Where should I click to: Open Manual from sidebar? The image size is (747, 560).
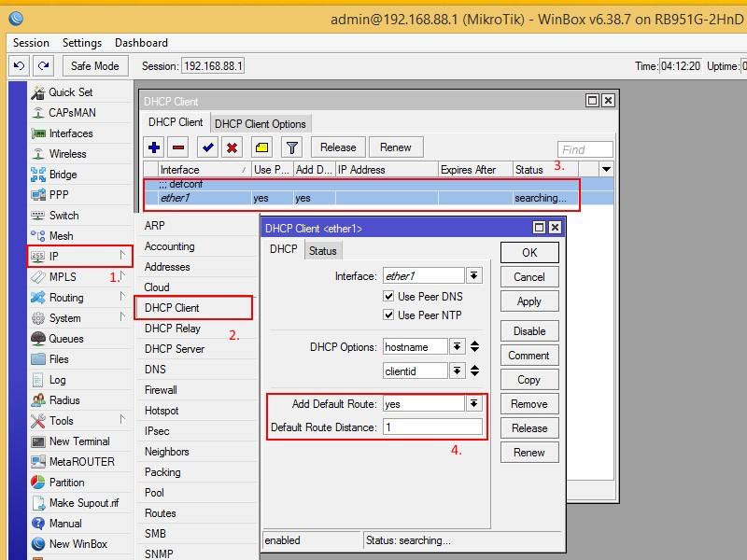point(65,524)
